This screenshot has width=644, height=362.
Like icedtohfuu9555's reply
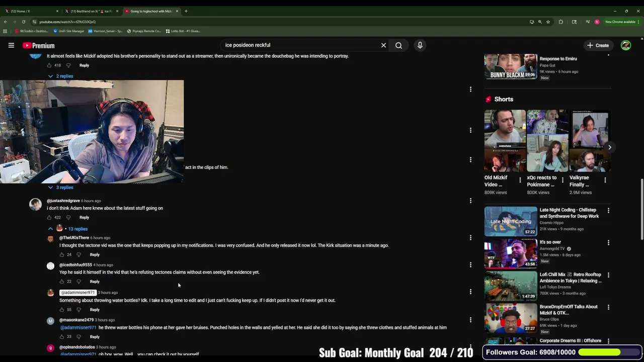tap(62, 282)
